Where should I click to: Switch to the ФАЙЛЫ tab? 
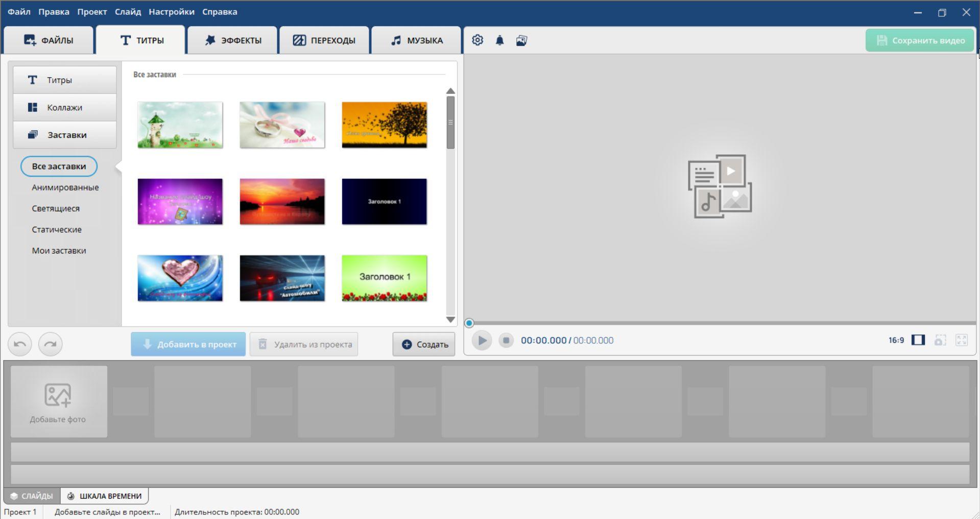(49, 40)
